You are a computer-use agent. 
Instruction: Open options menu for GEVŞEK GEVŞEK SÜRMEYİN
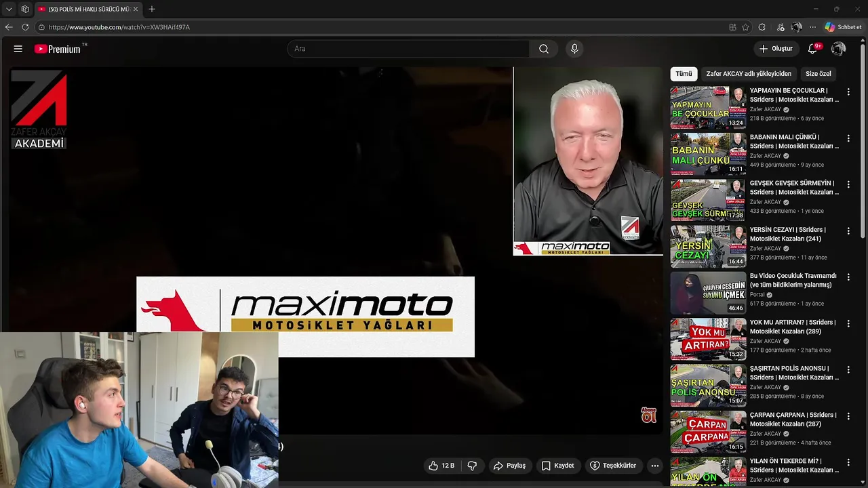pos(848,184)
